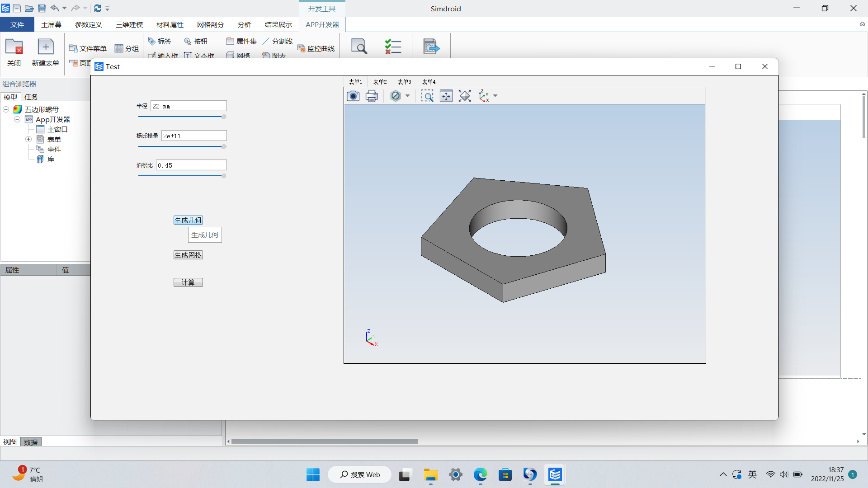Insert a 按钮 (button) control

point(196,41)
